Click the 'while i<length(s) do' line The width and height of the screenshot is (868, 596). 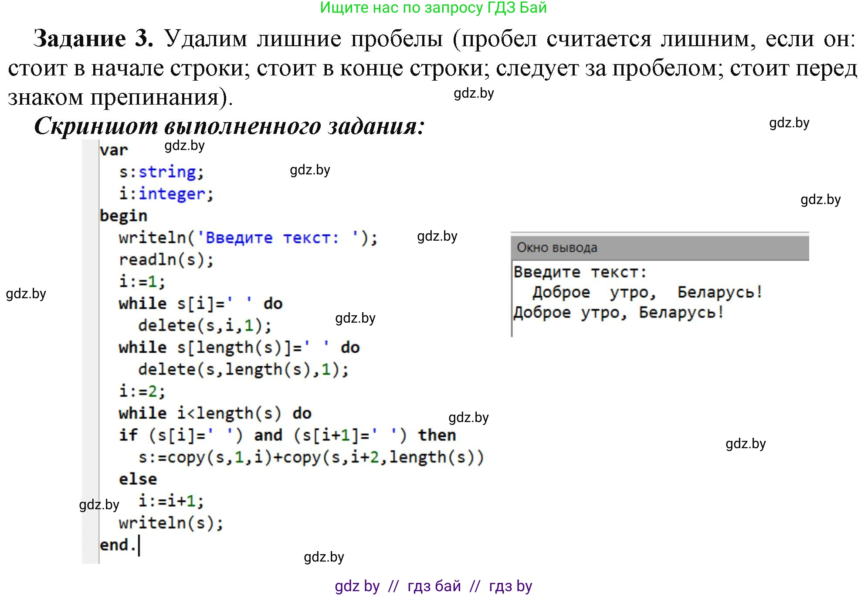(x=215, y=413)
